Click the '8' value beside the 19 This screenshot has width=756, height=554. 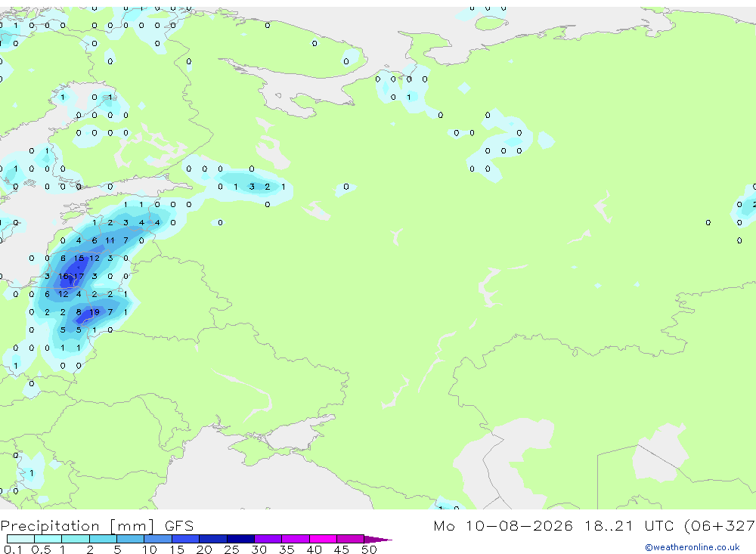[x=79, y=312]
